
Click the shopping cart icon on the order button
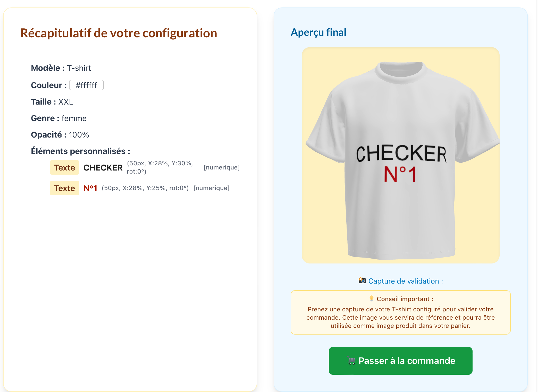352,361
